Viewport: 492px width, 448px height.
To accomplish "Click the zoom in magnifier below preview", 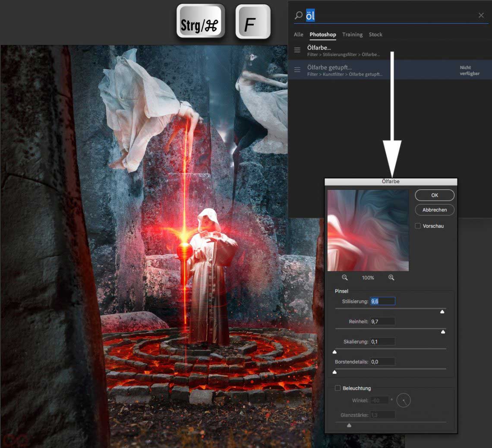I will tap(391, 278).
